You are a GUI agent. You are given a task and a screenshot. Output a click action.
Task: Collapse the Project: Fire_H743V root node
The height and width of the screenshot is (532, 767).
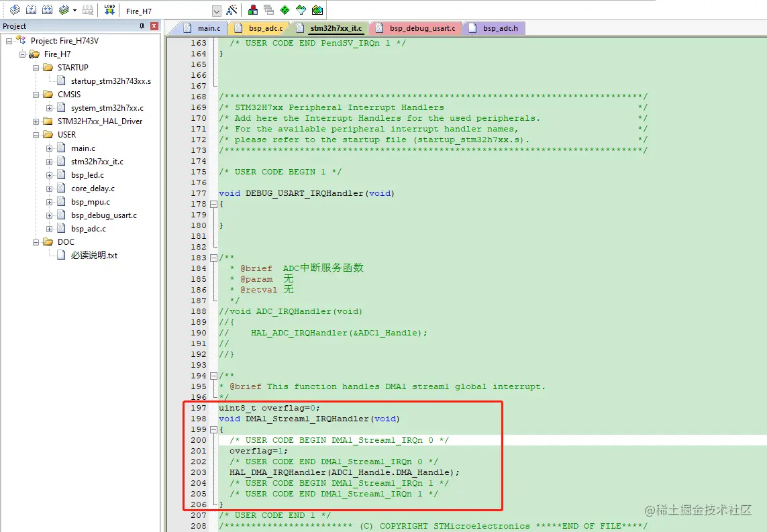(x=9, y=41)
